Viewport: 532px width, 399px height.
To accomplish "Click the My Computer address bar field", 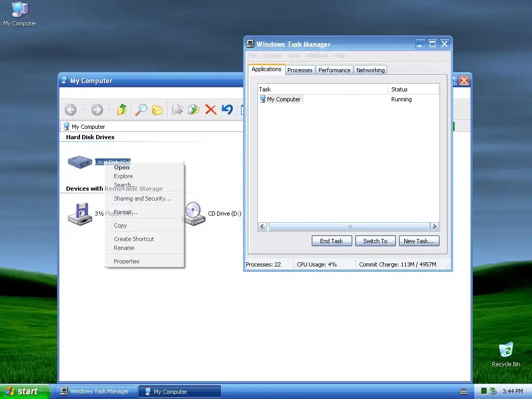I will 152,127.
